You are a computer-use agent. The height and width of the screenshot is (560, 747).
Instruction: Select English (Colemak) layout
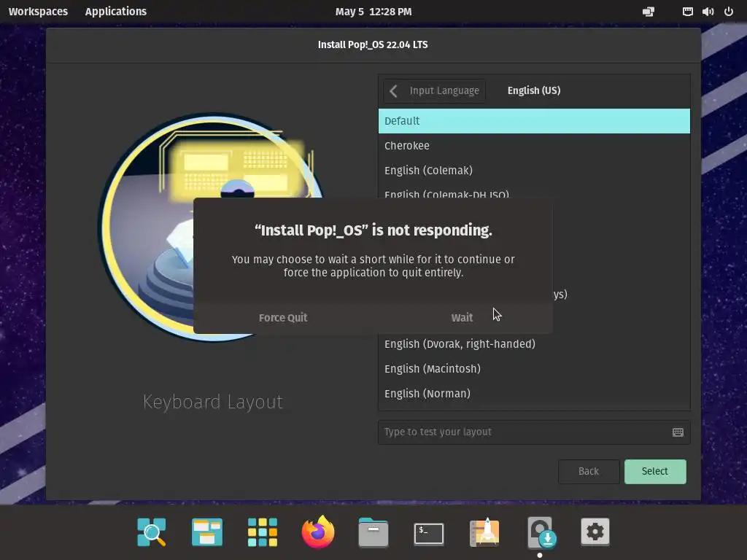tap(534, 171)
